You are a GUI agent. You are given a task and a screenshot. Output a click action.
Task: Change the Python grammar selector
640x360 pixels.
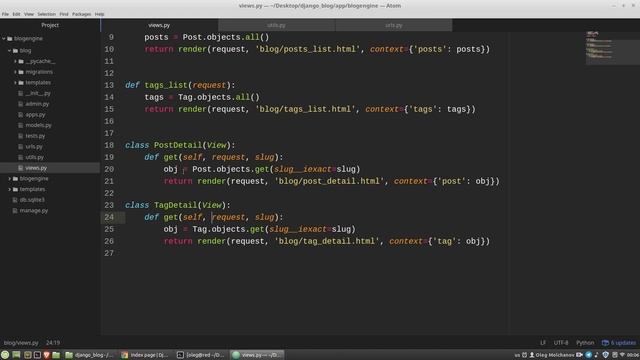pos(585,343)
